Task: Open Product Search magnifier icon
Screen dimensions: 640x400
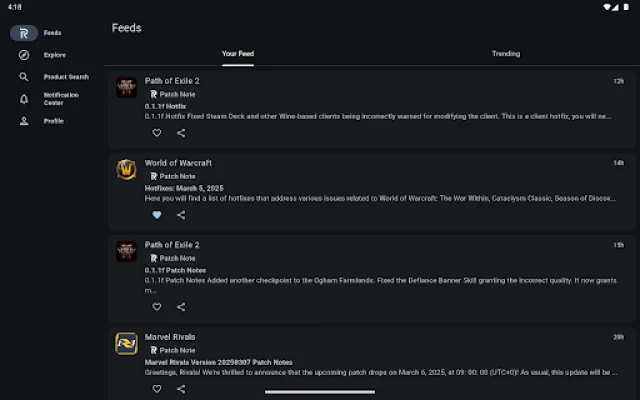Action: tap(24, 77)
